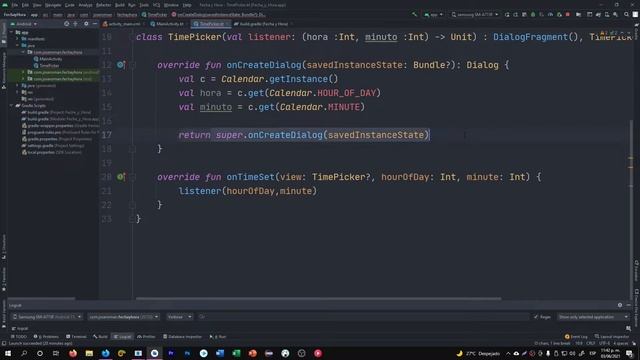
Task: Hide the Logcat panel with minus icon
Action: 629,305
